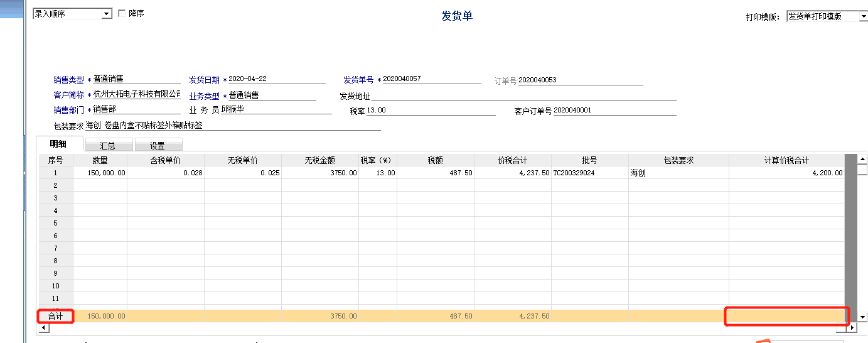Click the horizontal scrollbar right arrow
The width and height of the screenshot is (868, 343).
tap(852, 327)
